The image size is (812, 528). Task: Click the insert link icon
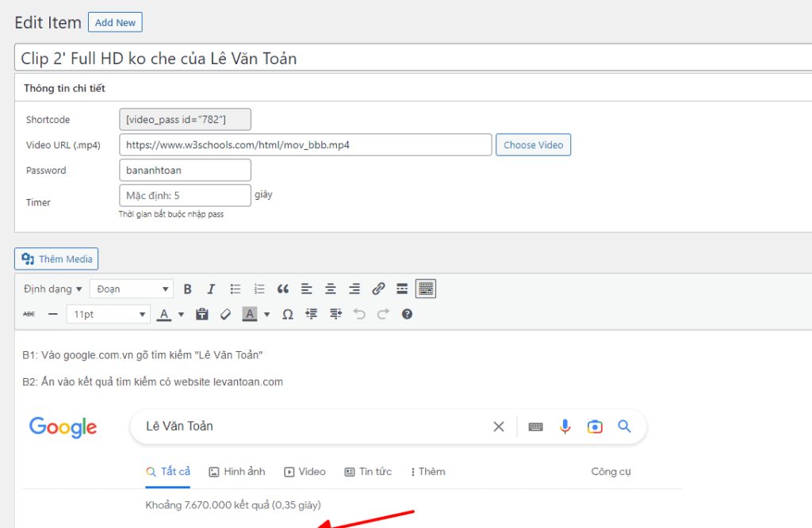pos(378,289)
